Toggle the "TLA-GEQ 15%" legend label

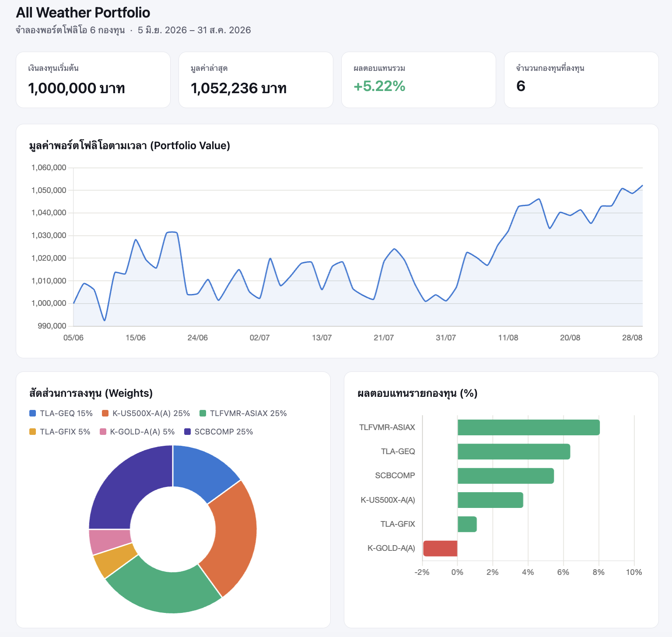coord(66,413)
